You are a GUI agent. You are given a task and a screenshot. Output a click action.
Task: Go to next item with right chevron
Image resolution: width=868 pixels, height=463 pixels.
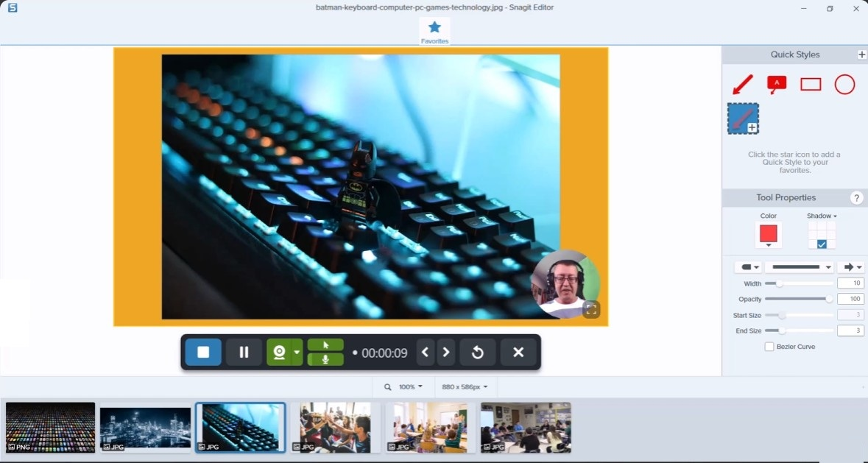coord(446,353)
